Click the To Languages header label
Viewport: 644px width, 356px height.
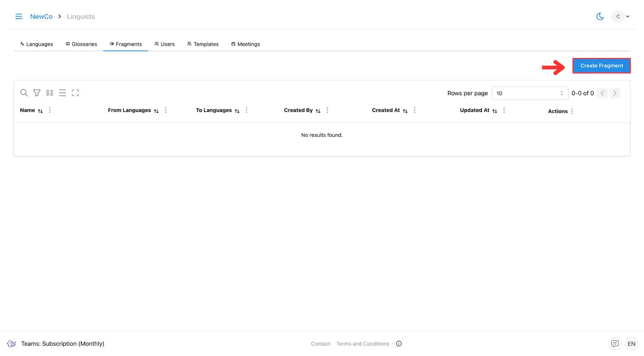[214, 110]
